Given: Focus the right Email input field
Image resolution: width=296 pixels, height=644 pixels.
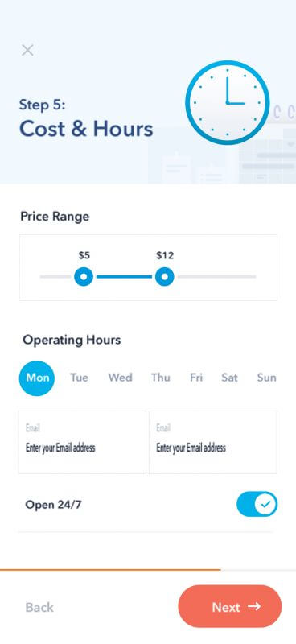Looking at the screenshot, I should [212, 442].
